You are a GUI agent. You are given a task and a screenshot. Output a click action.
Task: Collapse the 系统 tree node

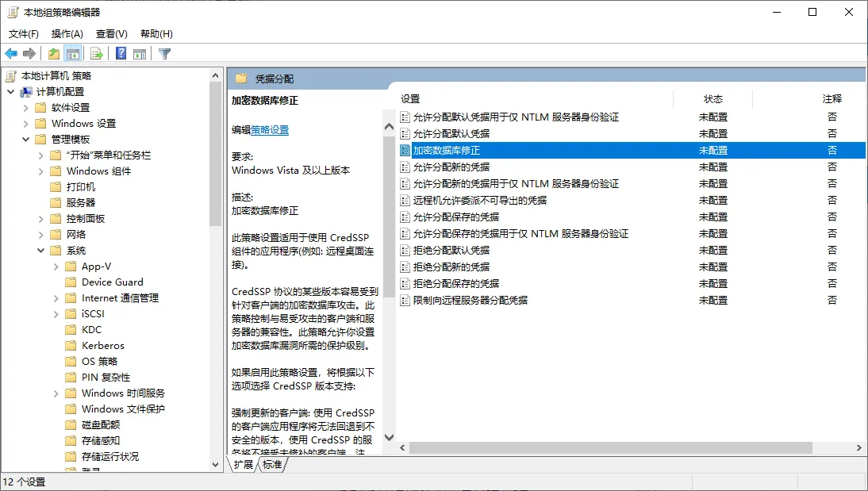[41, 251]
